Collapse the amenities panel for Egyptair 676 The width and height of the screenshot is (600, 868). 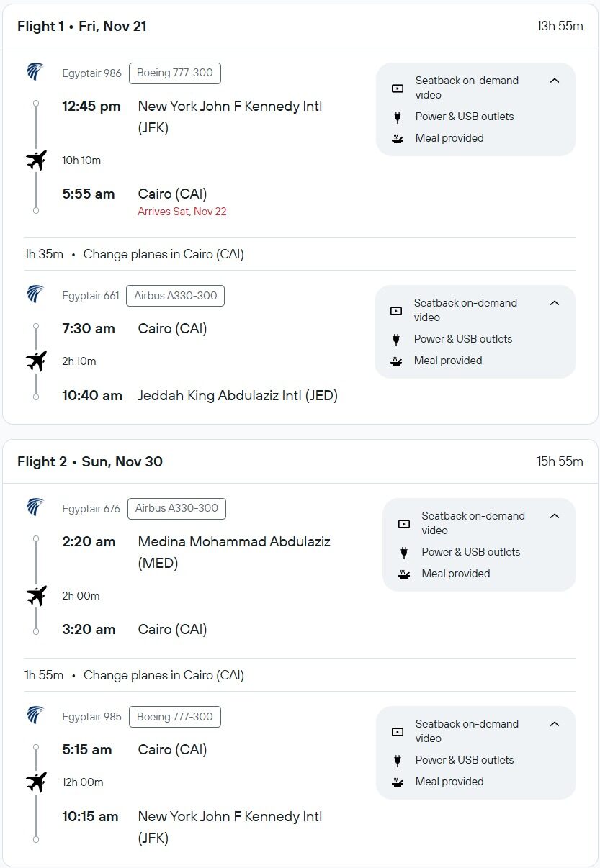[555, 516]
